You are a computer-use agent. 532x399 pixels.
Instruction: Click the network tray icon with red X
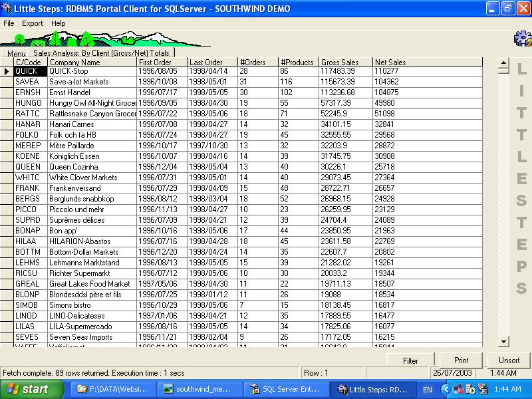(458, 389)
